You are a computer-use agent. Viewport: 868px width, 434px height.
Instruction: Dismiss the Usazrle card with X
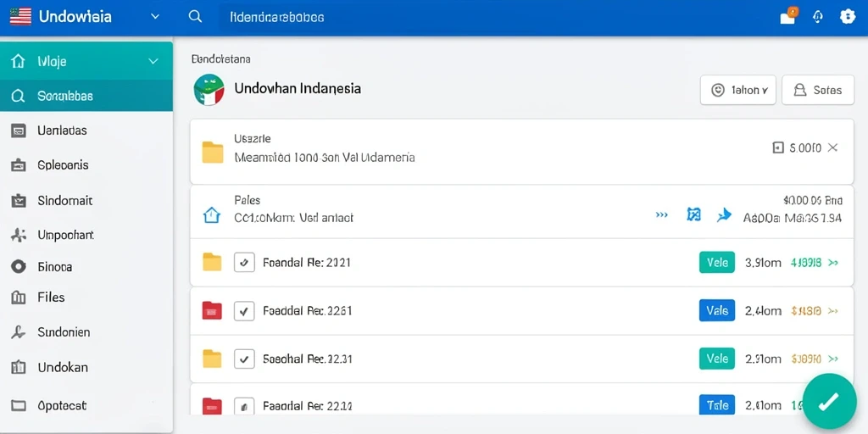point(832,147)
